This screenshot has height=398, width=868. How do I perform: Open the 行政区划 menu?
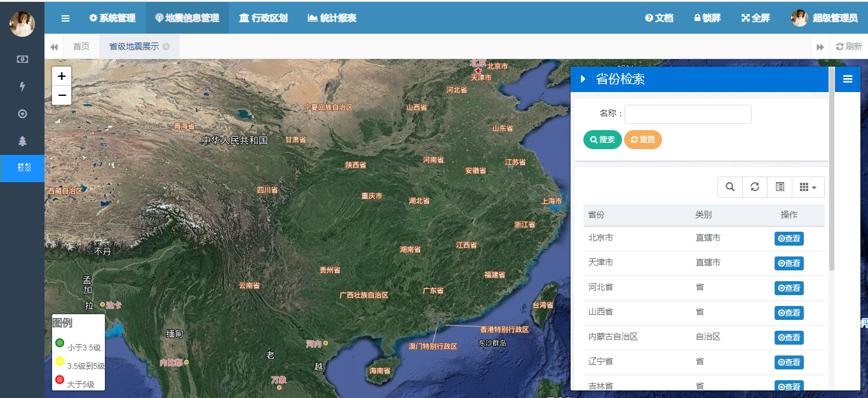pos(264,18)
